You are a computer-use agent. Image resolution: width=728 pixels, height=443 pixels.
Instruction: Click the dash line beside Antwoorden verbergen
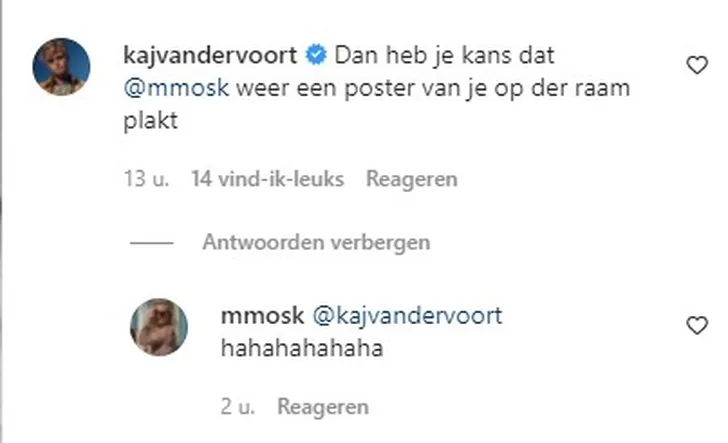click(151, 243)
